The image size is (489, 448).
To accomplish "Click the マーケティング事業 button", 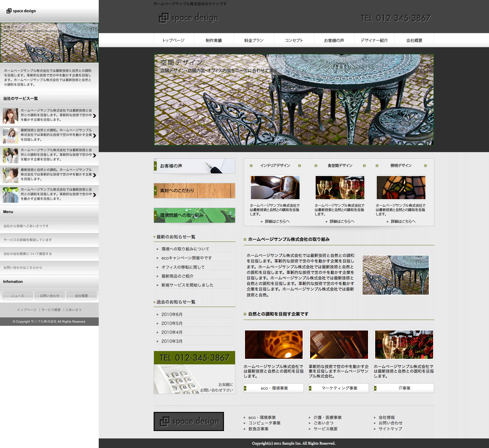I will click(339, 388).
